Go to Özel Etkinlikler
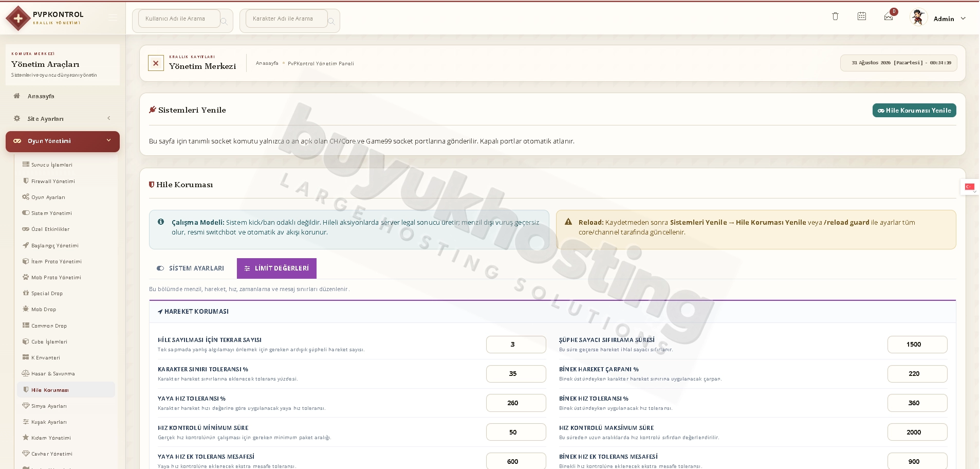 [x=66, y=229]
